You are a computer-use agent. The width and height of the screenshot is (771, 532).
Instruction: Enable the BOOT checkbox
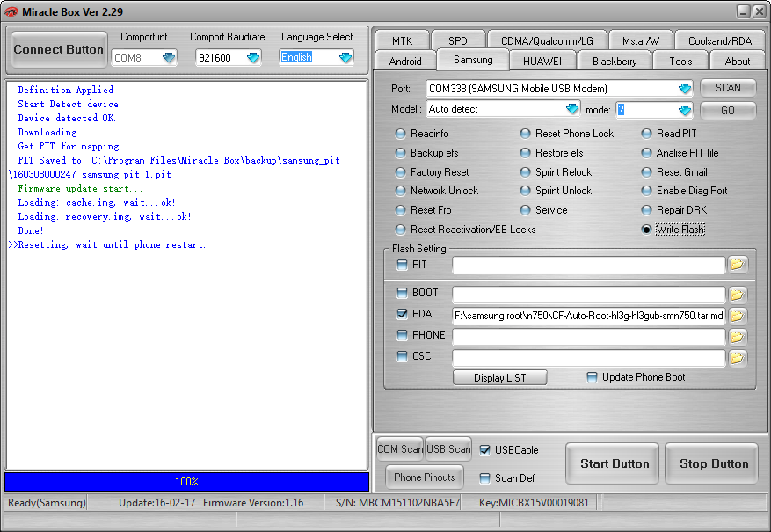pyautogui.click(x=403, y=293)
